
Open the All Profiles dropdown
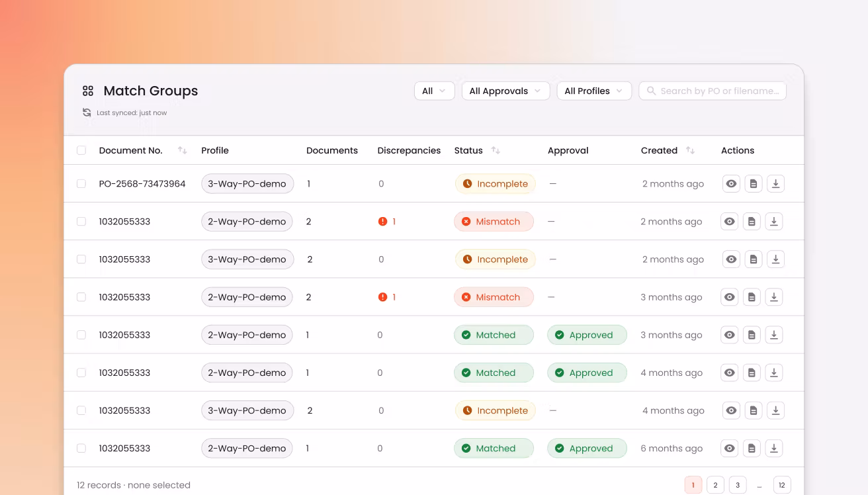pos(594,91)
